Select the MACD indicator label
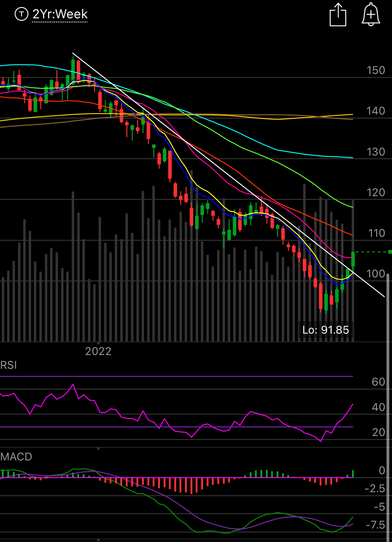The width and height of the screenshot is (392, 542). tap(16, 457)
